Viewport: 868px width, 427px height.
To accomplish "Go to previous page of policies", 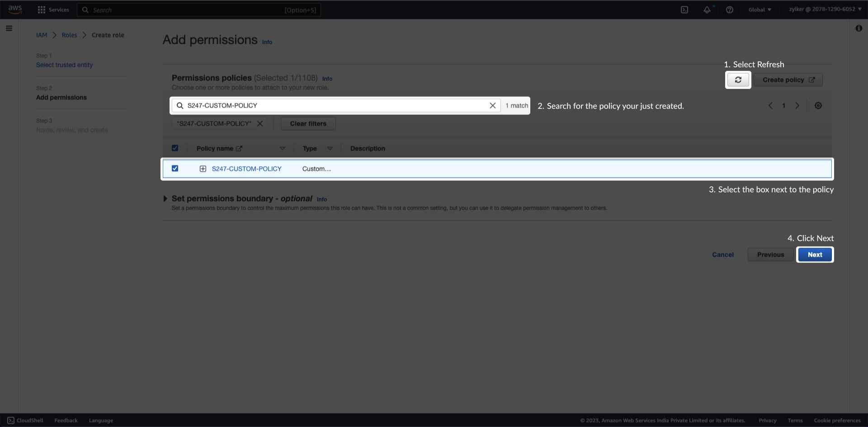I will click(x=770, y=106).
